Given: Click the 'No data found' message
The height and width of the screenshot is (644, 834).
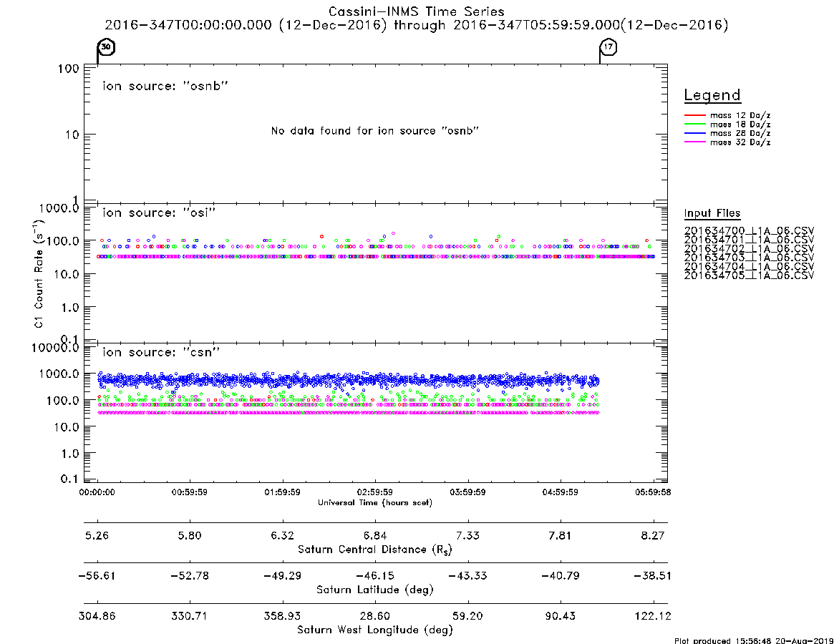Looking at the screenshot, I should [375, 131].
